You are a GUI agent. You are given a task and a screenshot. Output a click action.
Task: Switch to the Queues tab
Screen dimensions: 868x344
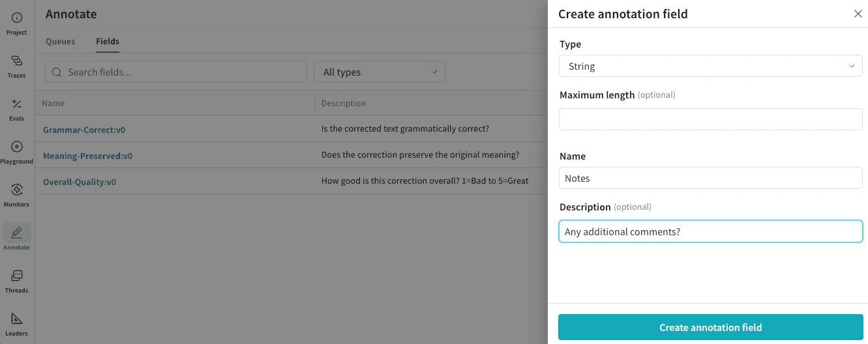[60, 42]
